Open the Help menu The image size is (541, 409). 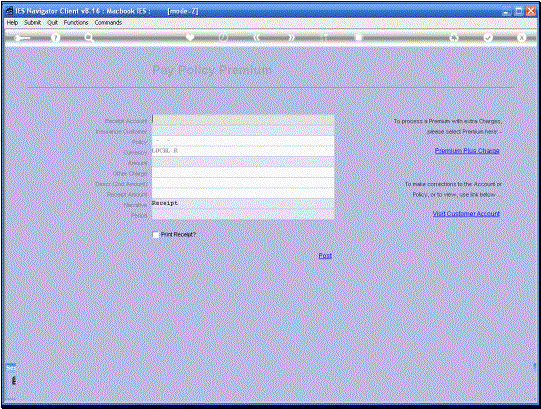click(12, 22)
